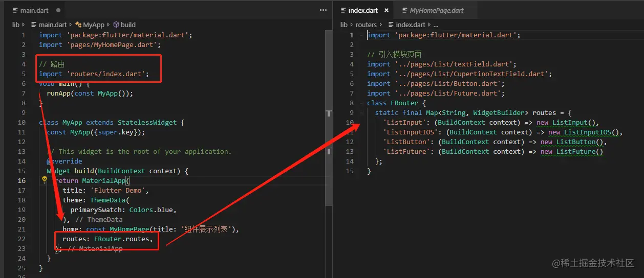This screenshot has height=278, width=644.
Task: Click the unsaved-changes dot on main.dart tab
Action: pos(58,10)
